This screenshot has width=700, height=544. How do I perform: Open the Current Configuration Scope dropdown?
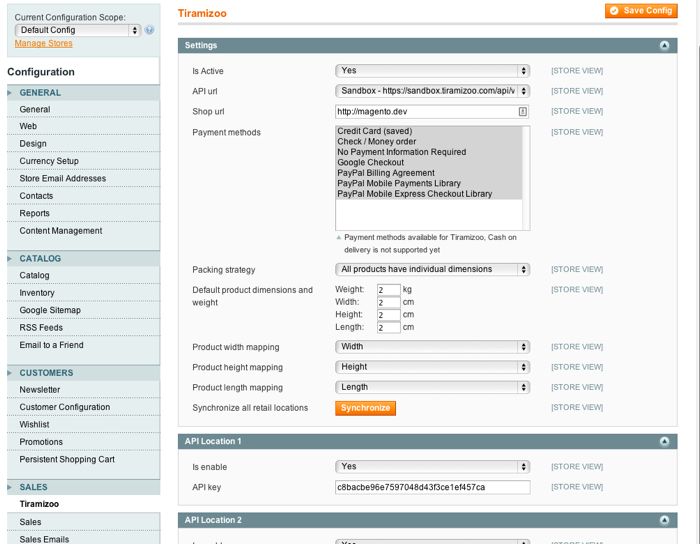click(78, 30)
